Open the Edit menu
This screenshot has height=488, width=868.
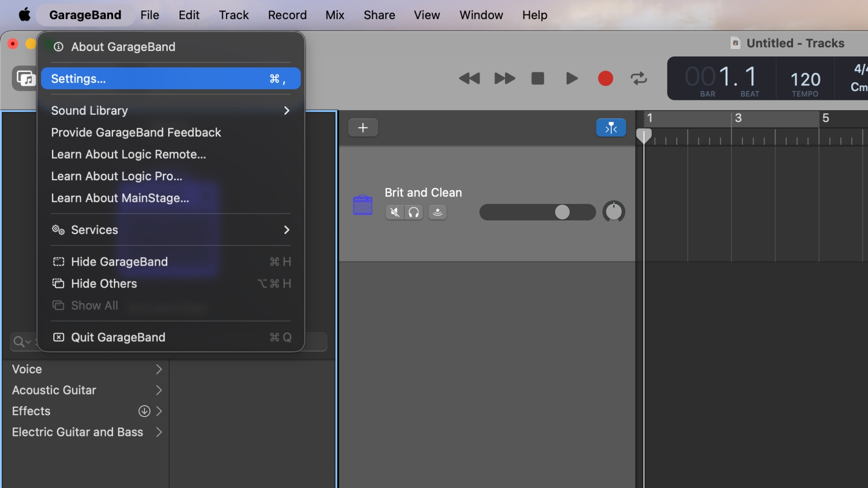coord(189,15)
